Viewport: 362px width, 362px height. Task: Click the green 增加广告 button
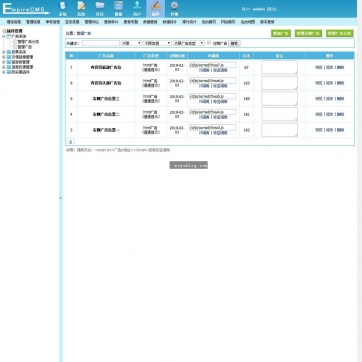tap(281, 33)
